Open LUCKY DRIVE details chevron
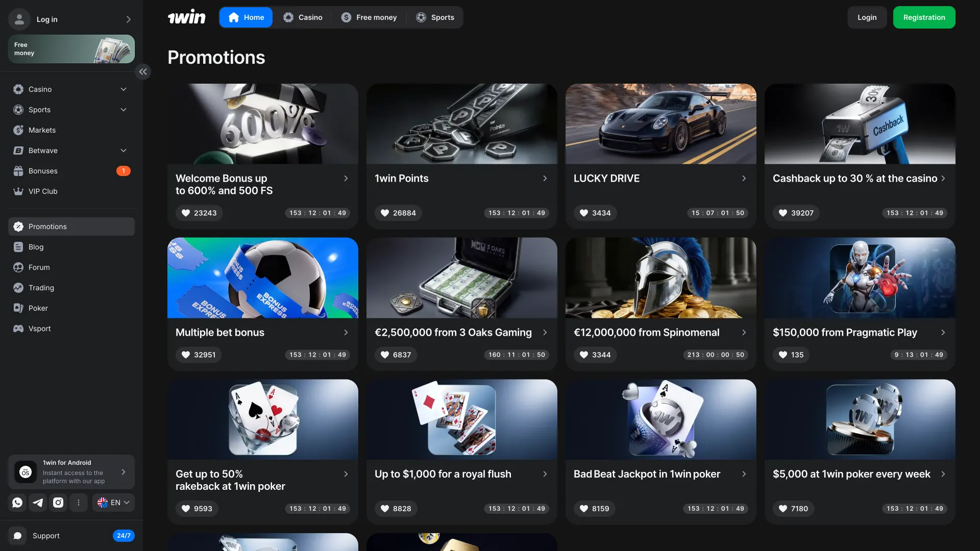Image resolution: width=980 pixels, height=551 pixels. click(744, 179)
